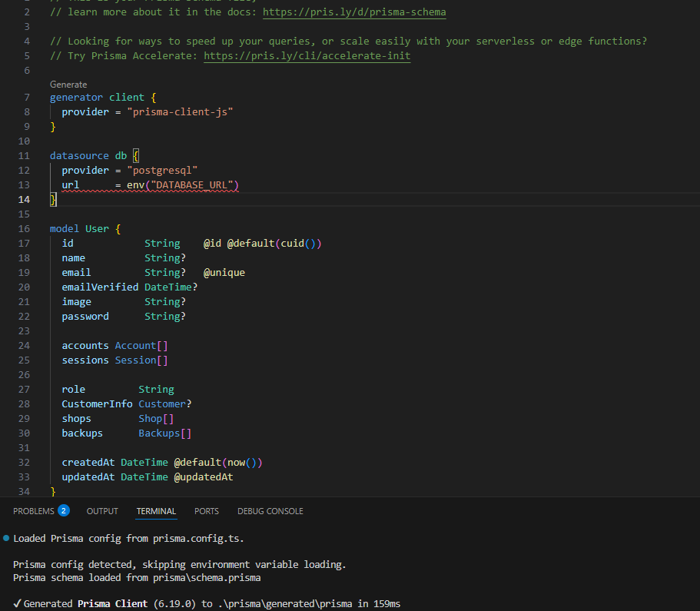Screen dimensions: 700x611
Task: Click line number 14 in the gutter
Action: [x=24, y=200]
